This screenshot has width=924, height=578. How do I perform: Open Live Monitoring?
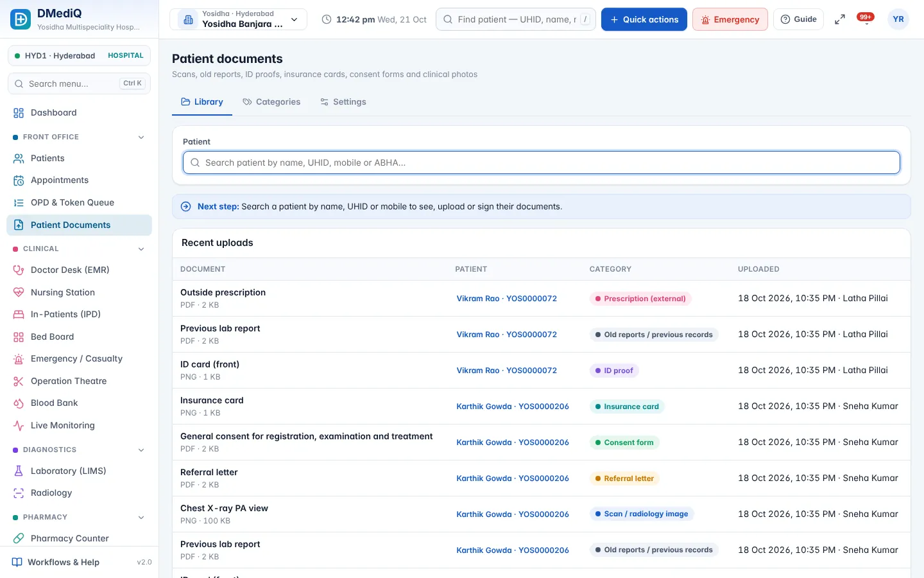tap(79, 425)
